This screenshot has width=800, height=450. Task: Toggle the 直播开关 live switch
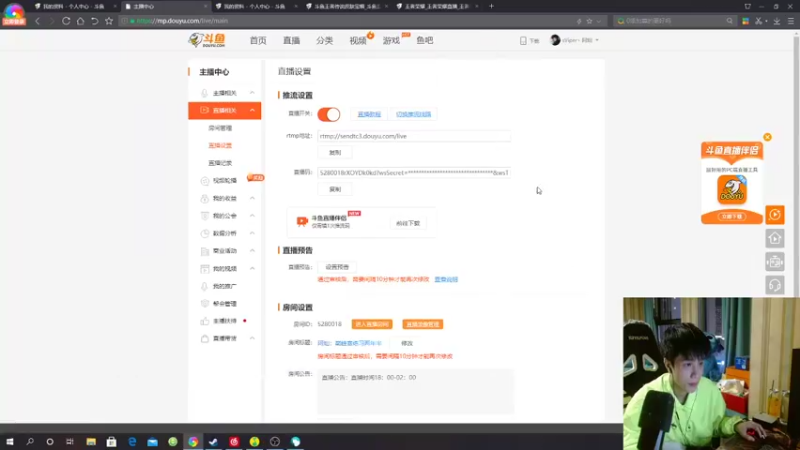click(x=329, y=114)
